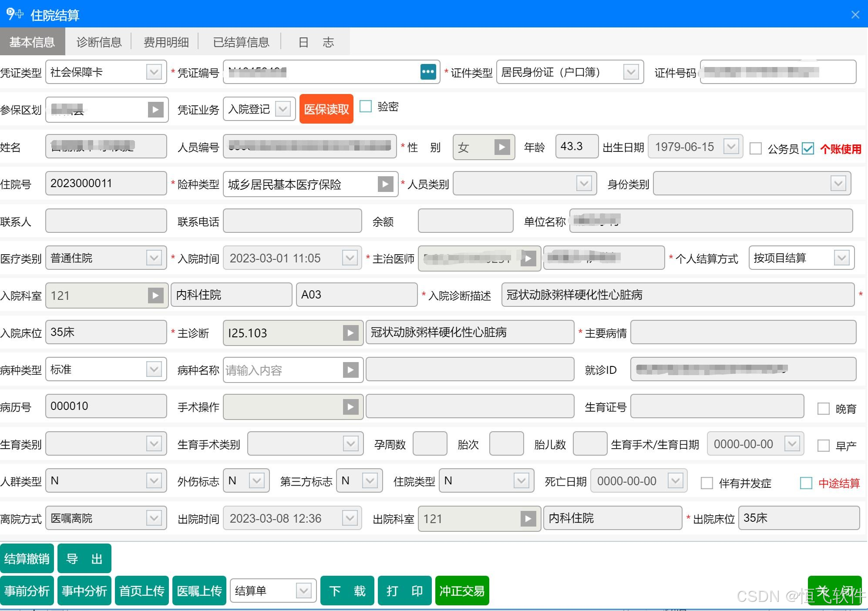
Task: Click the arrow icon beside 参保区划 field
Action: [155, 110]
